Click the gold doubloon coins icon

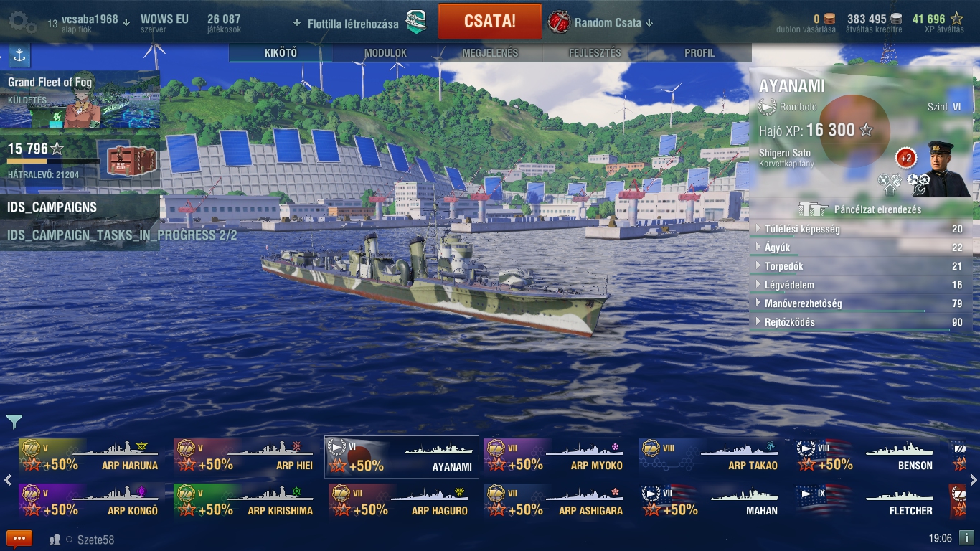829,19
